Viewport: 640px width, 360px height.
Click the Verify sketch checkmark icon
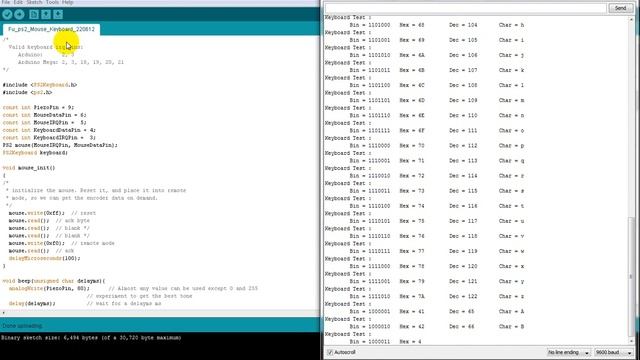click(x=7, y=14)
